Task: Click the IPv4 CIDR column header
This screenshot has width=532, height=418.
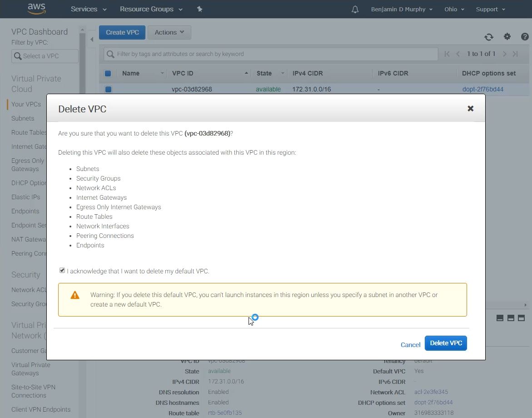Action: [x=308, y=73]
